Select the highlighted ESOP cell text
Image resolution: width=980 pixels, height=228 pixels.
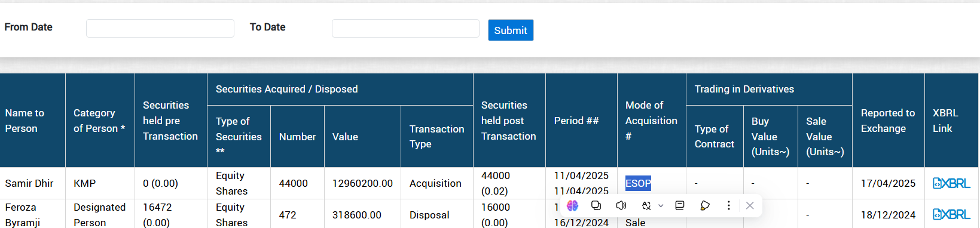click(638, 183)
